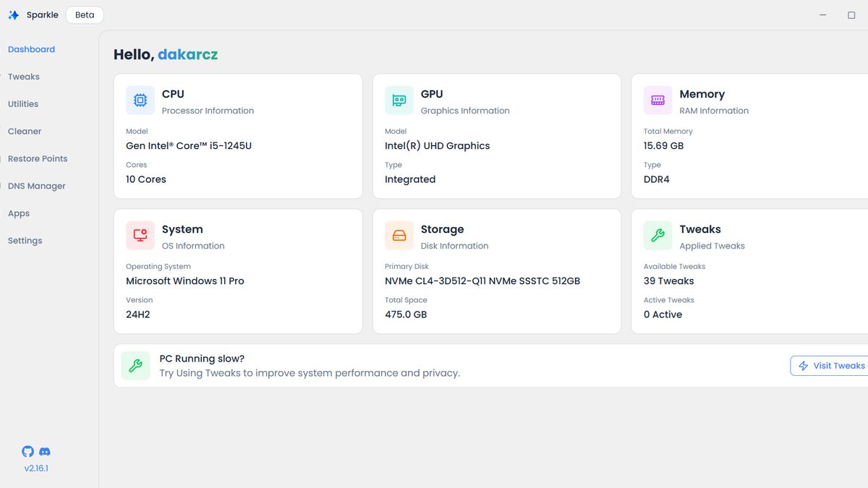The height and width of the screenshot is (488, 868).
Task: Click the Applied Tweaks subtitle
Action: point(712,246)
